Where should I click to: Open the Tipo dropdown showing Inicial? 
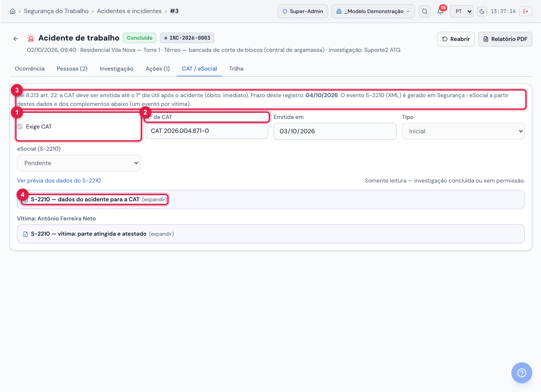(463, 131)
